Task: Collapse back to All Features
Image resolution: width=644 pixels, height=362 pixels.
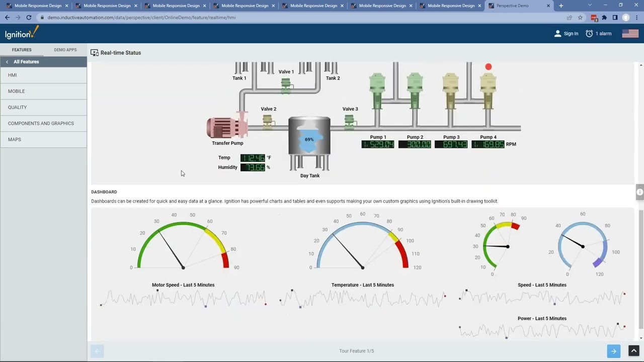Action: point(26,62)
